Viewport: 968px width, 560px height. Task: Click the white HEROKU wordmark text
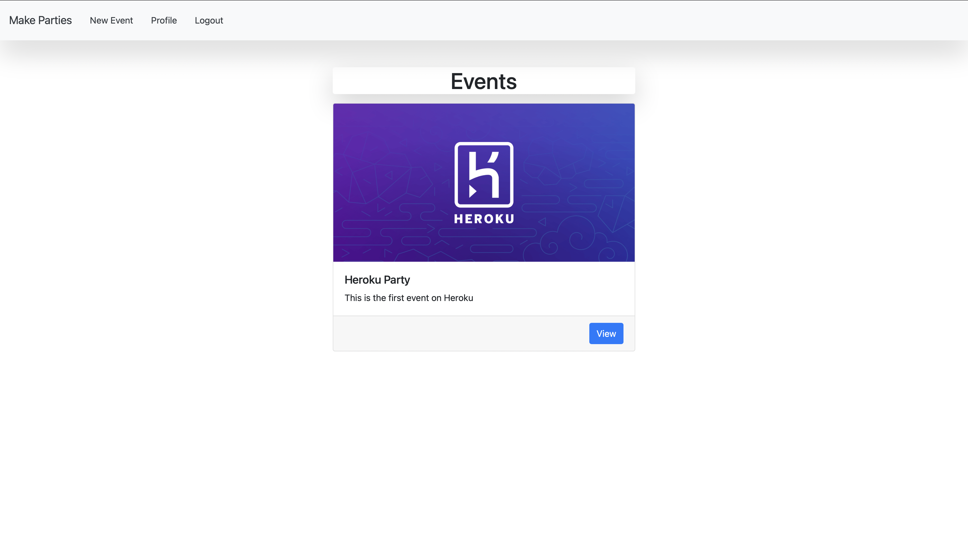click(x=484, y=219)
